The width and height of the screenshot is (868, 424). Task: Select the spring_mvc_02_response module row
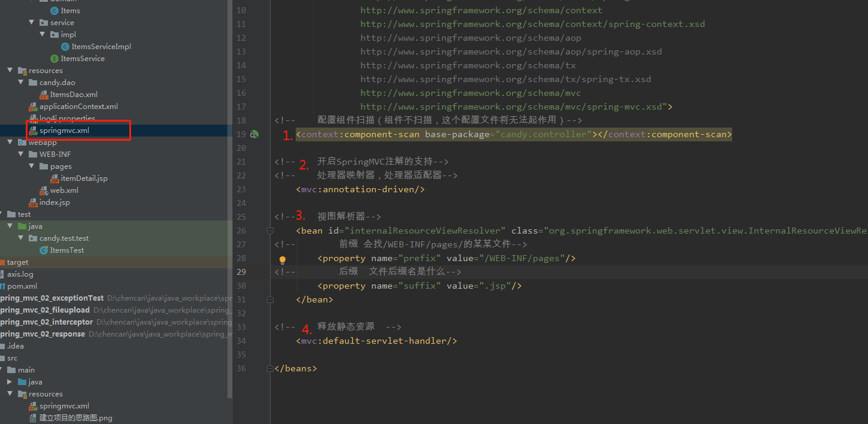click(116, 334)
